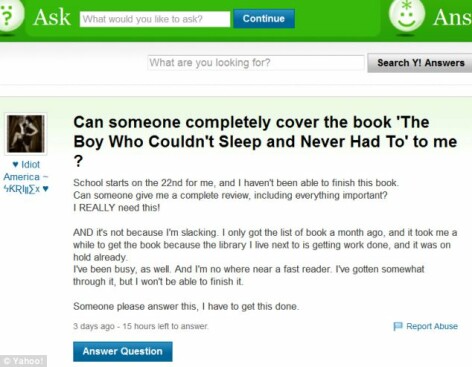Click the smiley face Answer icon
Image resolution: width=472 pixels, height=367 pixels.
407,15
